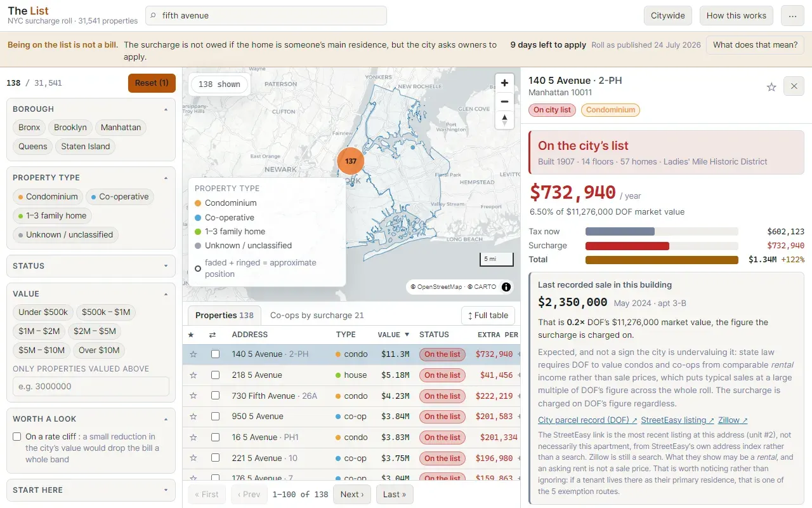Tick compare checkbox for 218 5 Avenue

coord(215,375)
